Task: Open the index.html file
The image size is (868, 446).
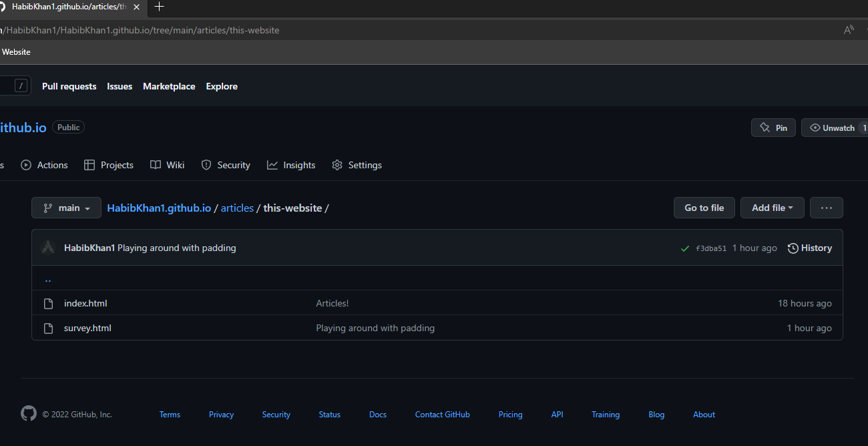Action: tap(85, 303)
